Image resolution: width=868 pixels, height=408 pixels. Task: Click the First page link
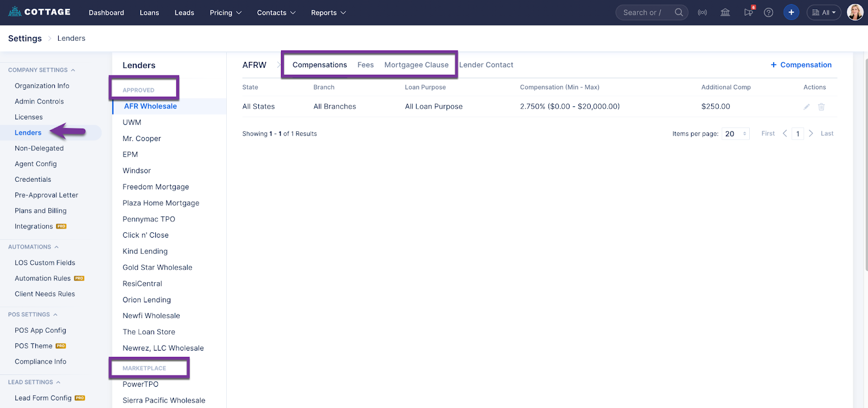point(768,133)
